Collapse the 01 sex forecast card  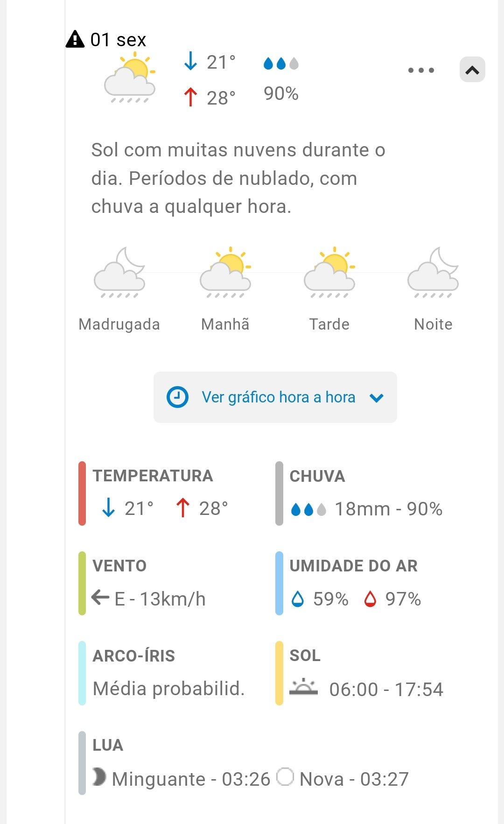472,70
